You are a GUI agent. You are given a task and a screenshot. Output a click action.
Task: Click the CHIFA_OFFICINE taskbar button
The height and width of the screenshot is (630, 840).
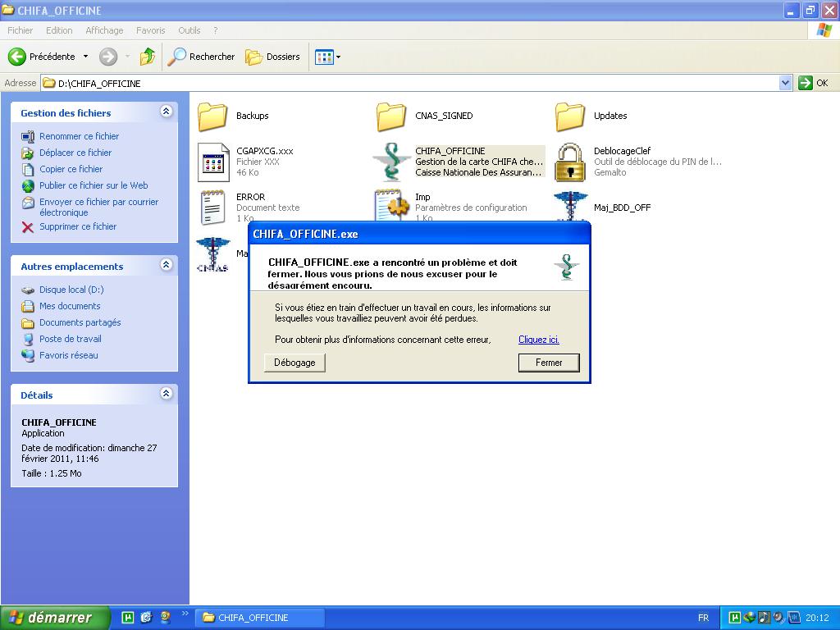coord(259,618)
